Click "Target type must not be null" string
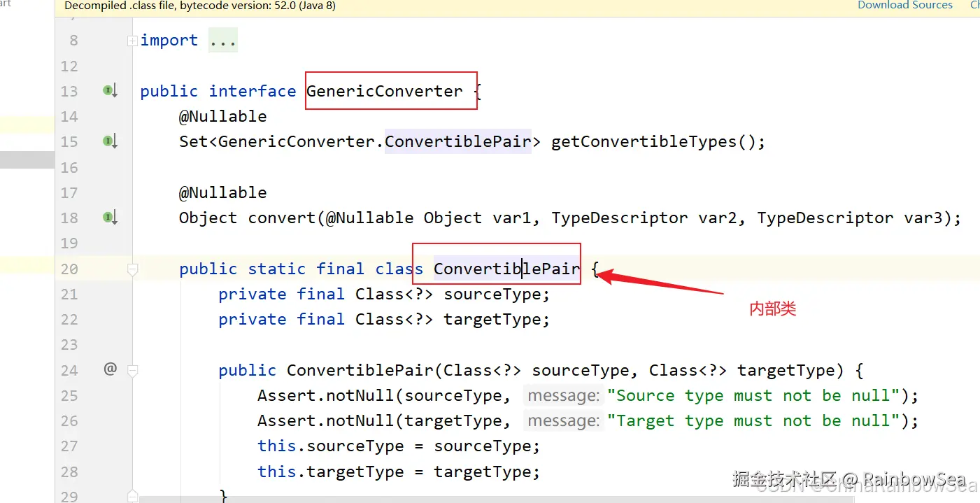 (x=753, y=420)
